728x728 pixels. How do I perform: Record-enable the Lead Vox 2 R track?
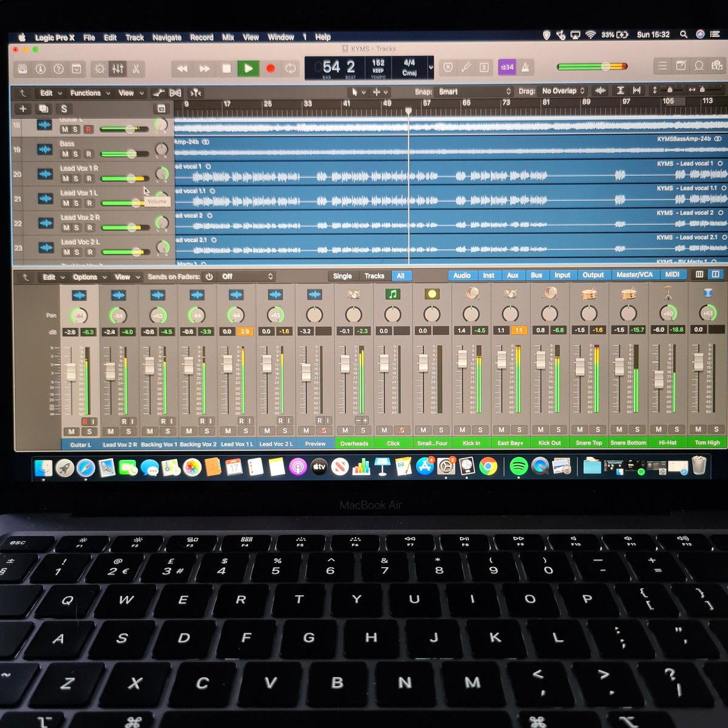coord(89,227)
